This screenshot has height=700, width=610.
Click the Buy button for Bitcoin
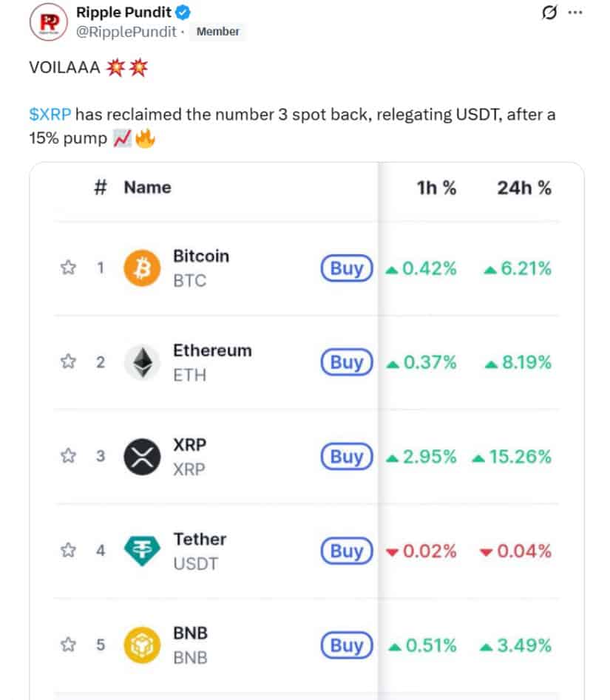tap(347, 268)
